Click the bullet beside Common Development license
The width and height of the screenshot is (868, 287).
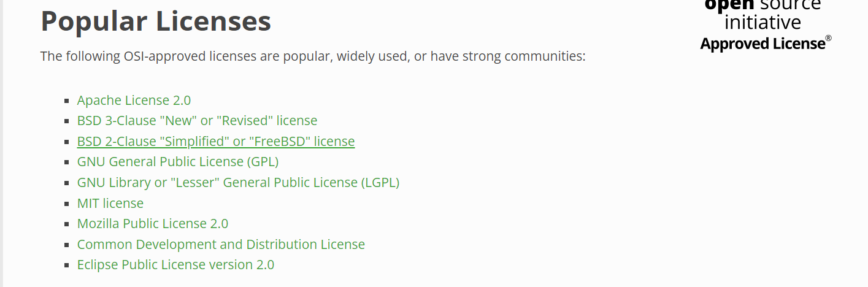click(67, 245)
